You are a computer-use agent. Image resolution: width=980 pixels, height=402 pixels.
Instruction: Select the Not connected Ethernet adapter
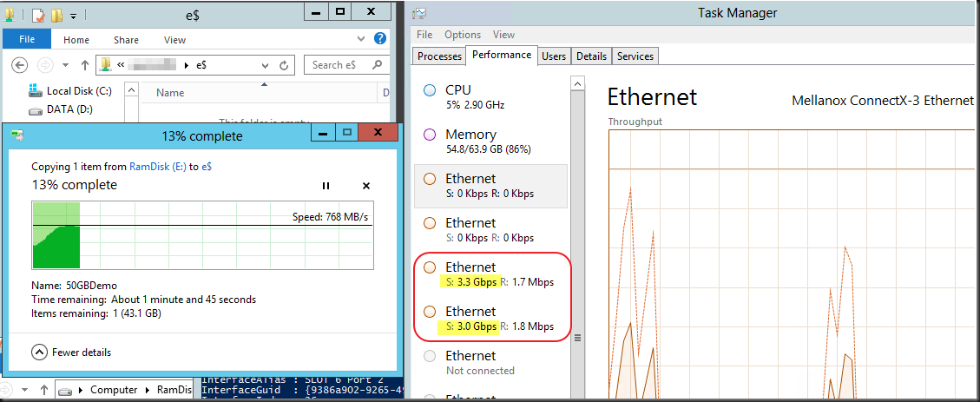pos(490,363)
